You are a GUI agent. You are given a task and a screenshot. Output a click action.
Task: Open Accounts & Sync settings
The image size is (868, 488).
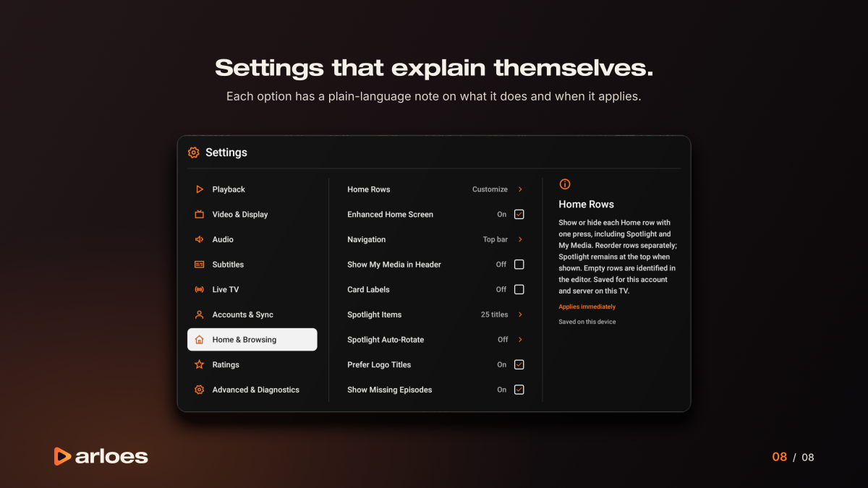252,314
